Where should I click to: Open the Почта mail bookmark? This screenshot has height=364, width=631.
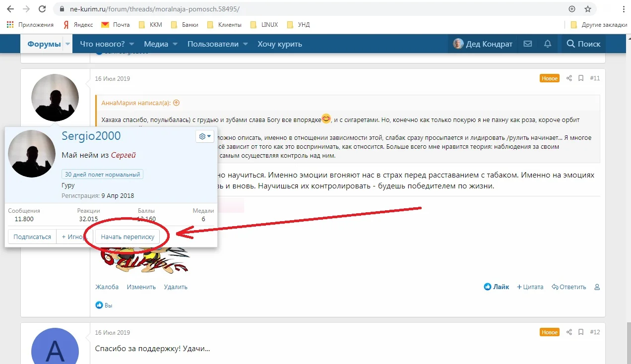[116, 25]
